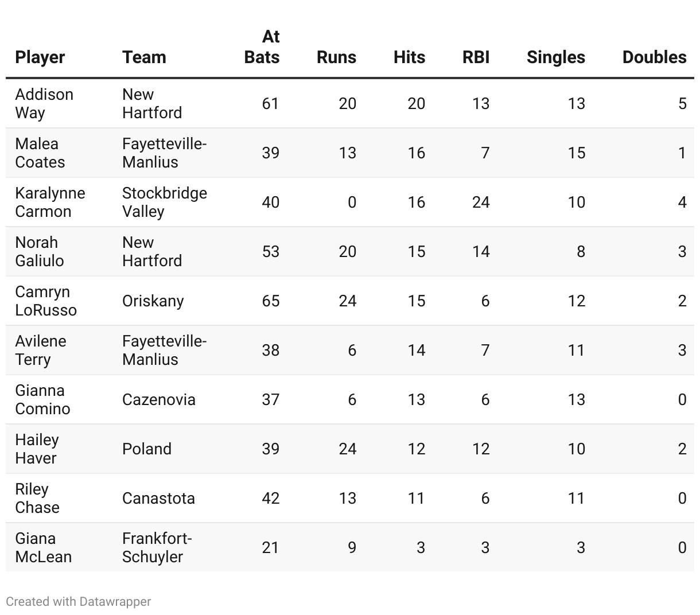Click the Player column header
Screen dimensions: 700x615
pos(40,57)
